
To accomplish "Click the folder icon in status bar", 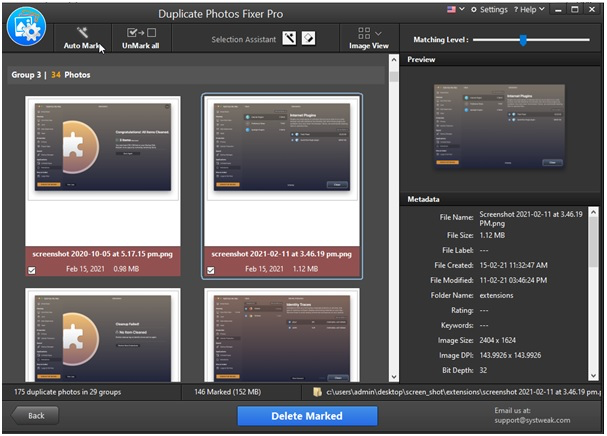I will click(317, 392).
